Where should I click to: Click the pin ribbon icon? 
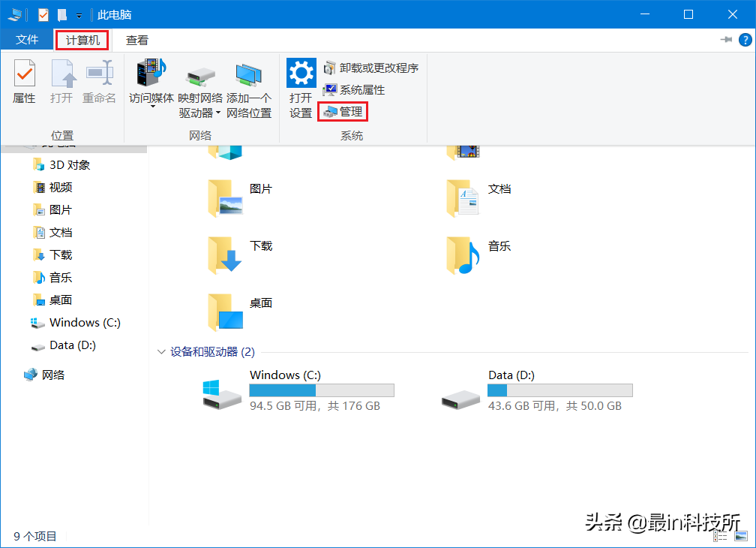(726, 40)
